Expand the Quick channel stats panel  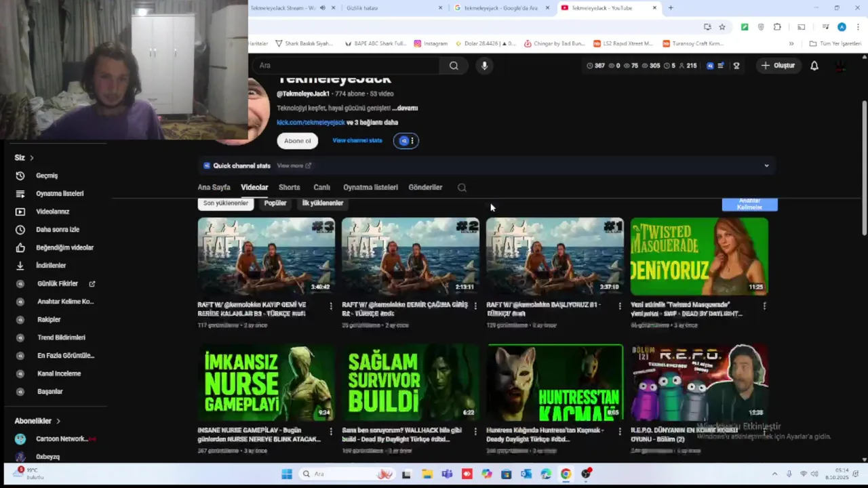coord(766,166)
